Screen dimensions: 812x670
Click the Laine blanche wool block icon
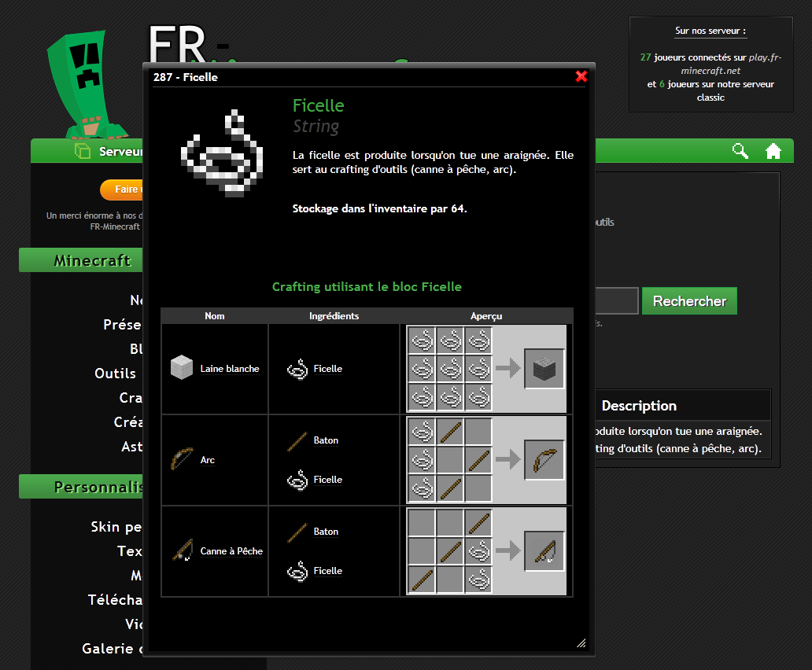(182, 367)
